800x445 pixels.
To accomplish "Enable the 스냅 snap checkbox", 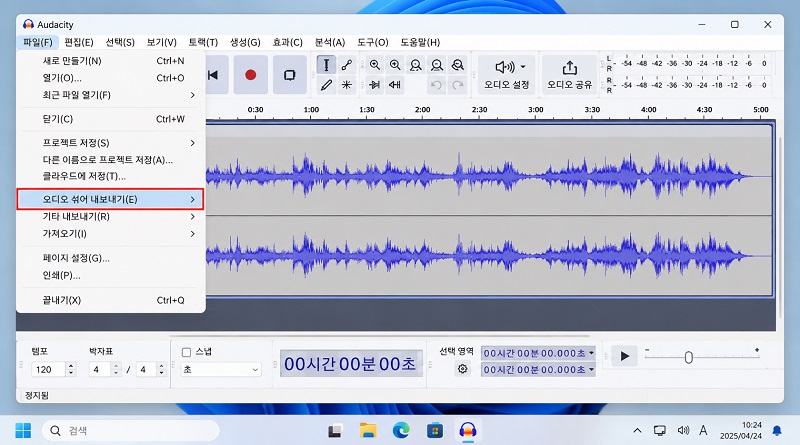I will pos(186,352).
